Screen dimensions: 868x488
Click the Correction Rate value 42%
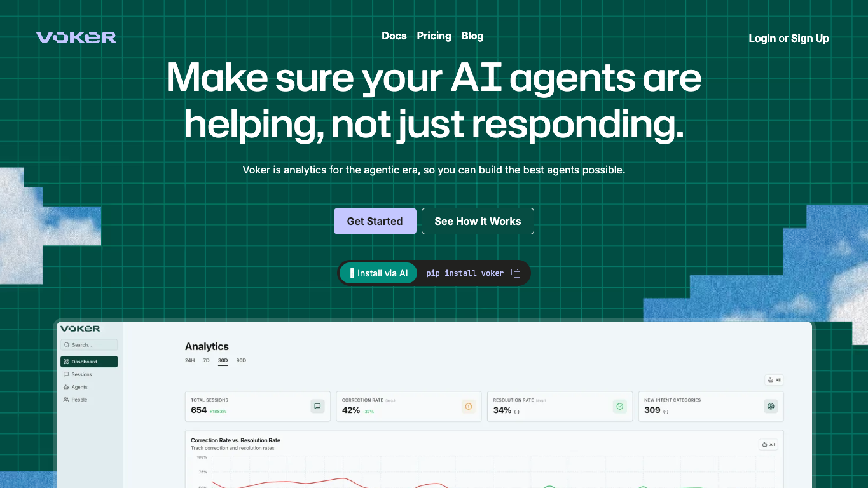pyautogui.click(x=351, y=410)
